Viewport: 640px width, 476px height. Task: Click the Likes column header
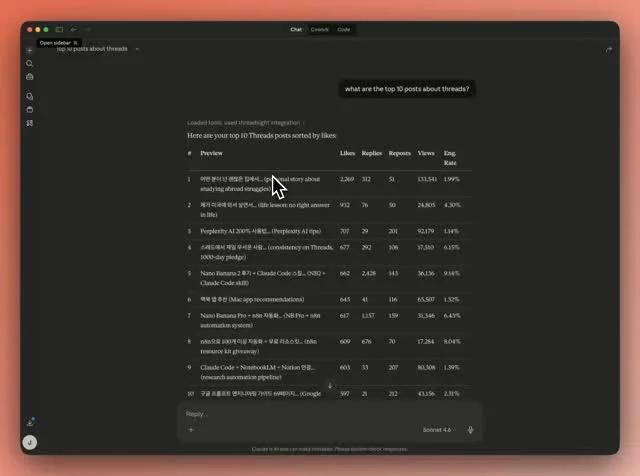click(x=347, y=153)
